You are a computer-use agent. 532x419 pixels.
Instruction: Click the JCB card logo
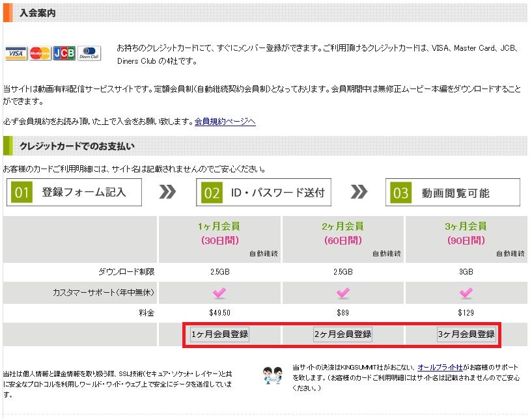64,53
